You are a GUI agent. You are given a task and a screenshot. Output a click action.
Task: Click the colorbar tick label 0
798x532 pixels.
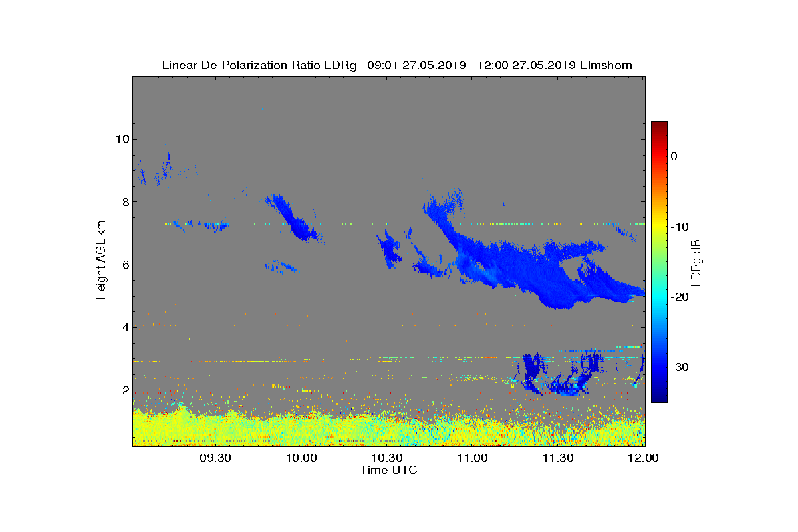coord(674,156)
